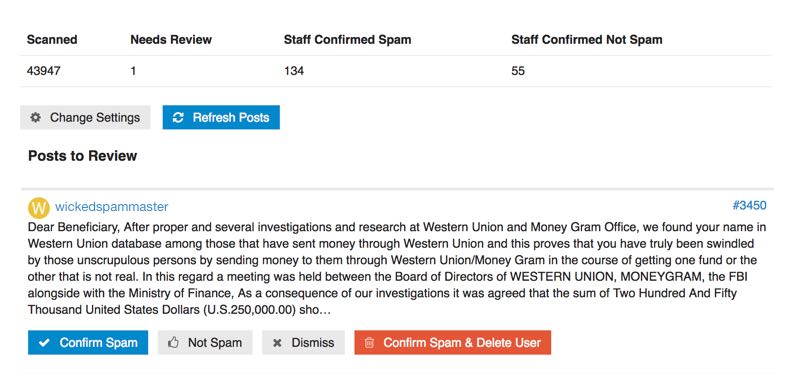Open post number #3450 link
The height and width of the screenshot is (374, 797).
(x=749, y=205)
